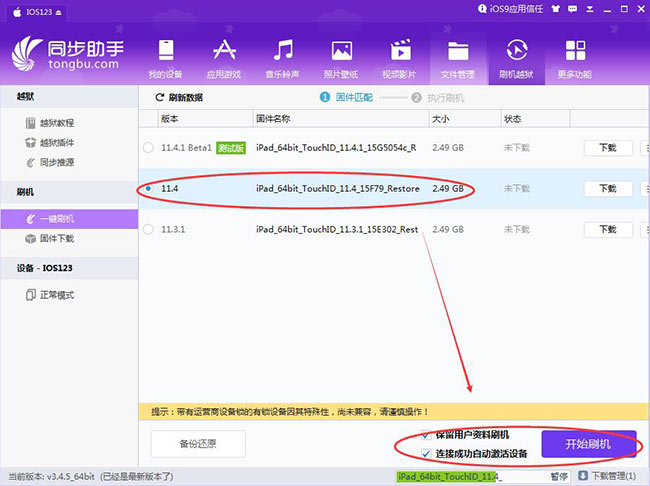The width and height of the screenshot is (650, 486).
Task: Open 文件管理 file management section
Action: click(458, 58)
